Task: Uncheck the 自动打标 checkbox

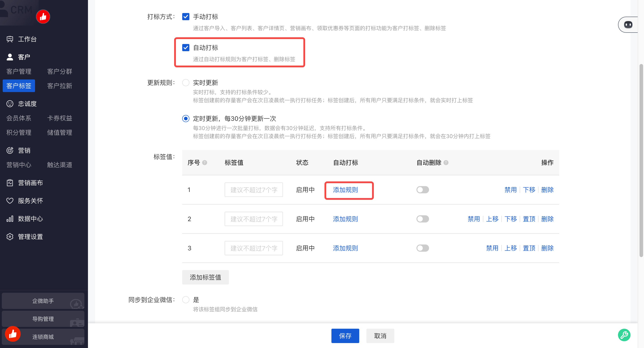Action: click(x=186, y=48)
